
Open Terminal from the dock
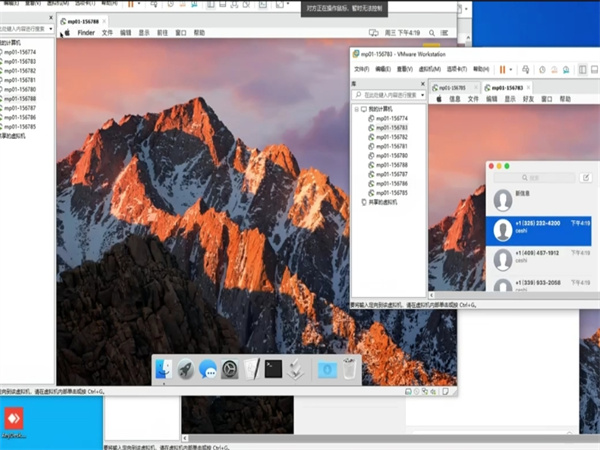point(273,369)
